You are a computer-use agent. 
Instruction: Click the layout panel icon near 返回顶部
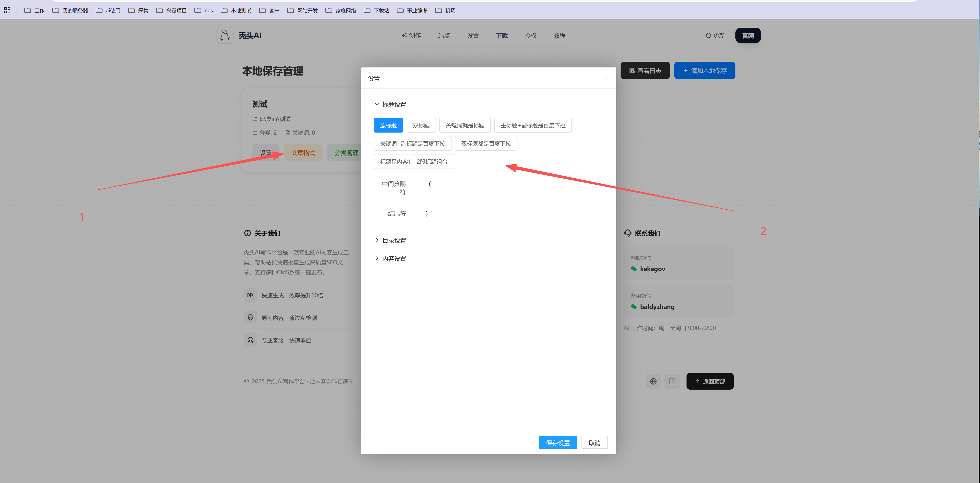coord(672,381)
